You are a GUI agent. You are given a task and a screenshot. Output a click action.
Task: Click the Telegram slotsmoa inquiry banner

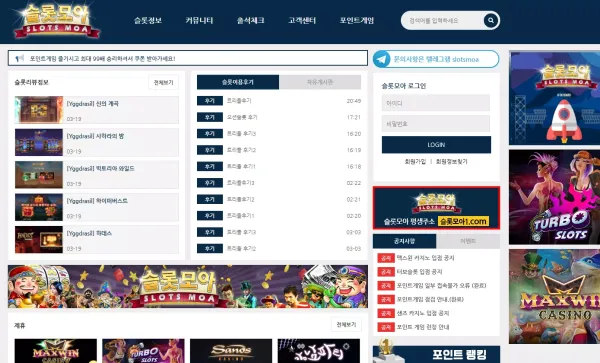(x=436, y=59)
